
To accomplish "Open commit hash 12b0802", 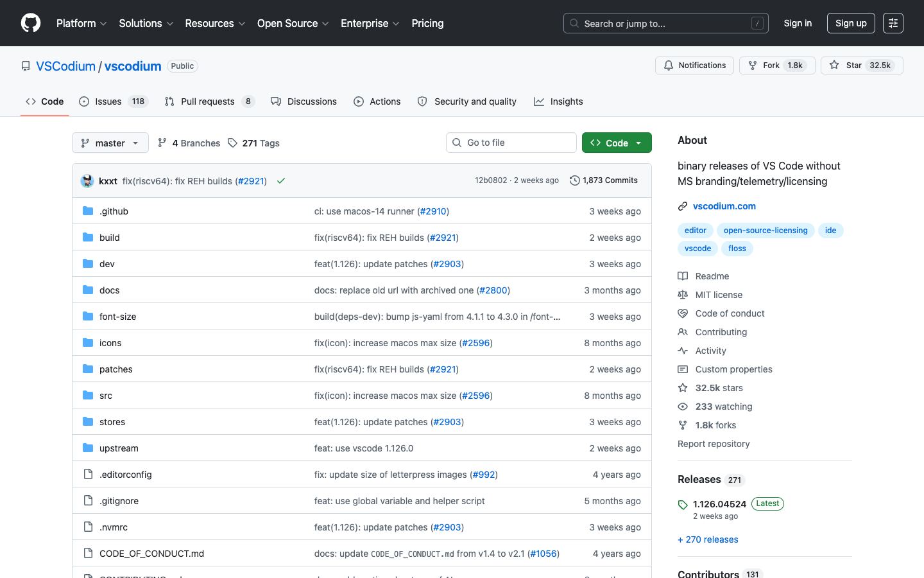I will pyautogui.click(x=491, y=180).
